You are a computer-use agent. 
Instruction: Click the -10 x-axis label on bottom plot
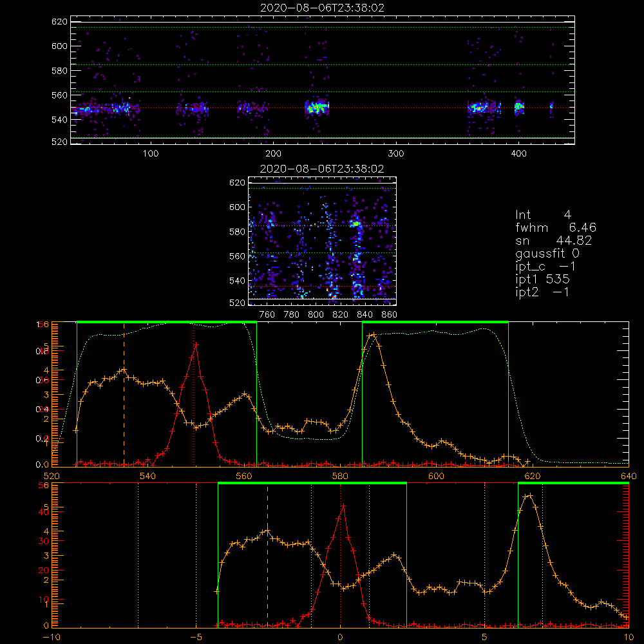click(x=52, y=638)
